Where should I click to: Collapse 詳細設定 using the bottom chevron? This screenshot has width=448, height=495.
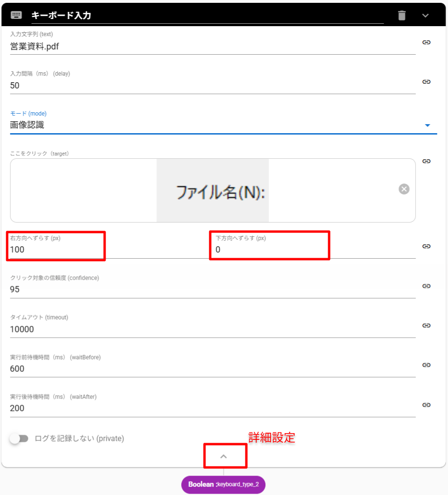click(224, 456)
